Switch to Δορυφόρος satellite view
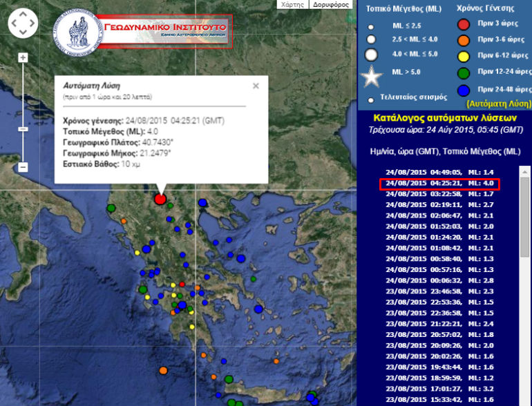This screenshot has height=406, width=532. 330,4
